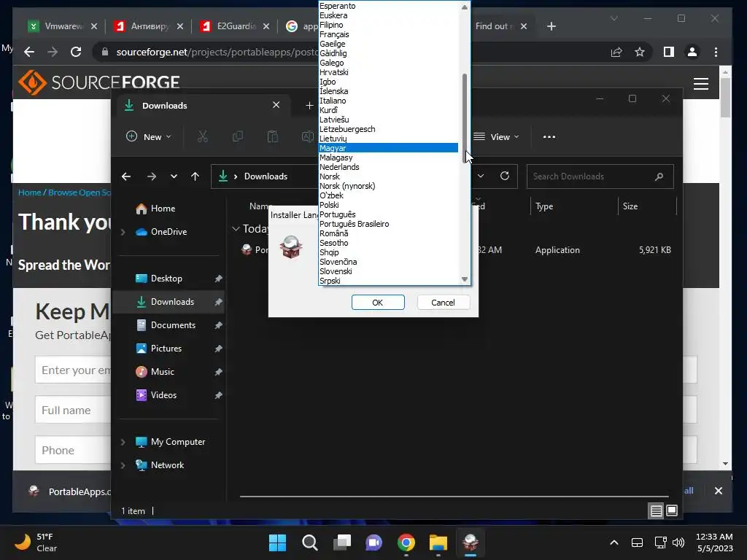Expand the address bar history dropdown
Image resolution: width=747 pixels, height=560 pixels.
(x=481, y=176)
